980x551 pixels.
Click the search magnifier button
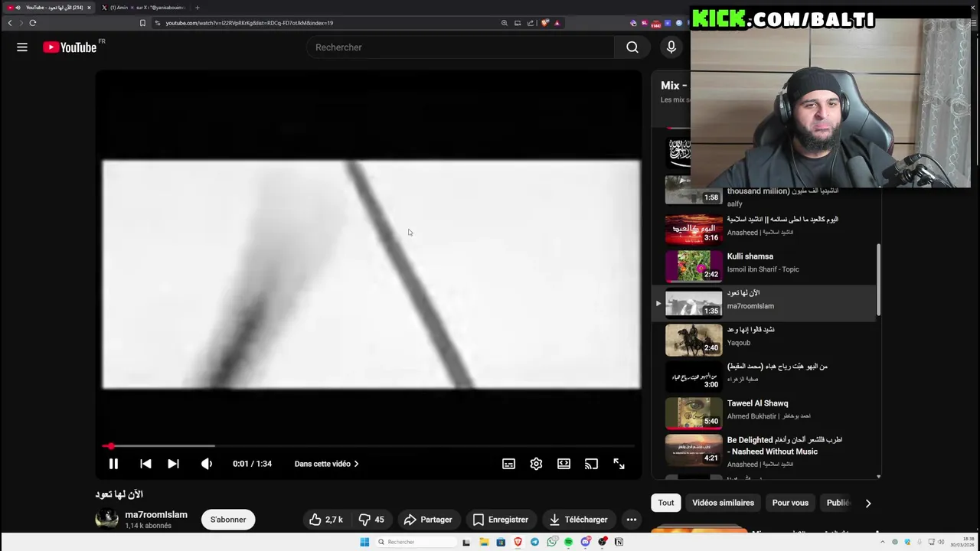(632, 47)
